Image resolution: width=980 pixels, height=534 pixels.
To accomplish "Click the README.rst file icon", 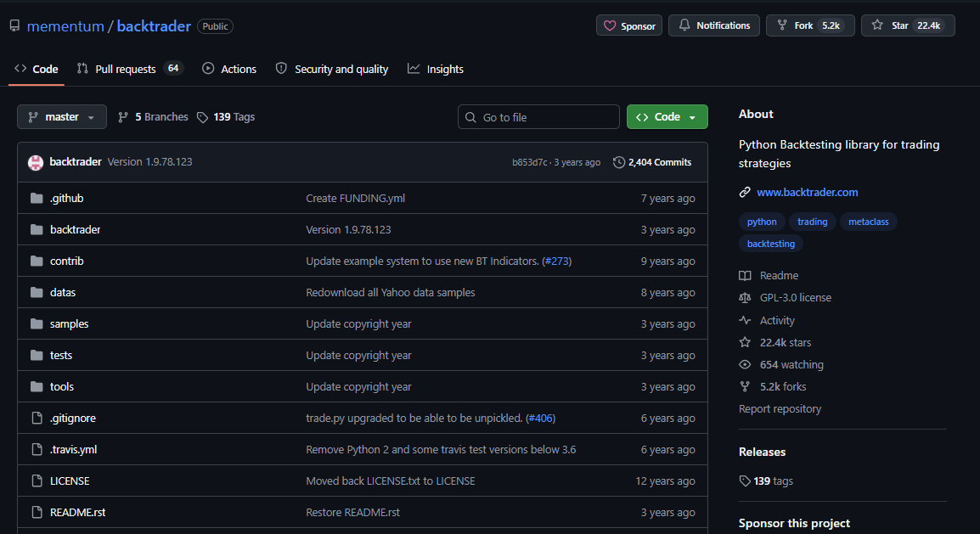I will pos(37,512).
